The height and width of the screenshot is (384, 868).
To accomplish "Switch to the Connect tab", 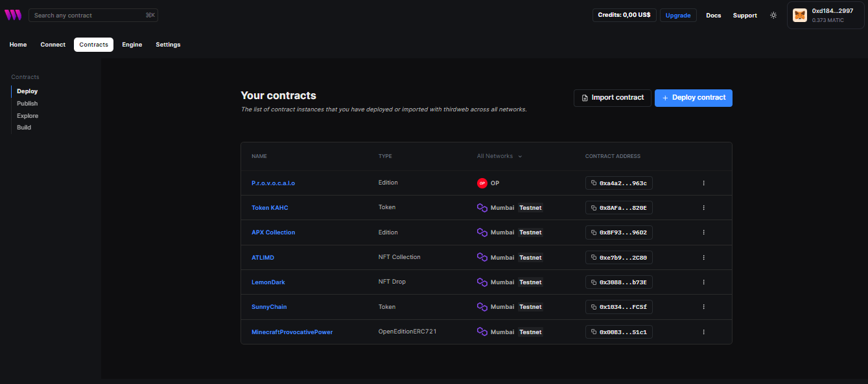I will [53, 45].
